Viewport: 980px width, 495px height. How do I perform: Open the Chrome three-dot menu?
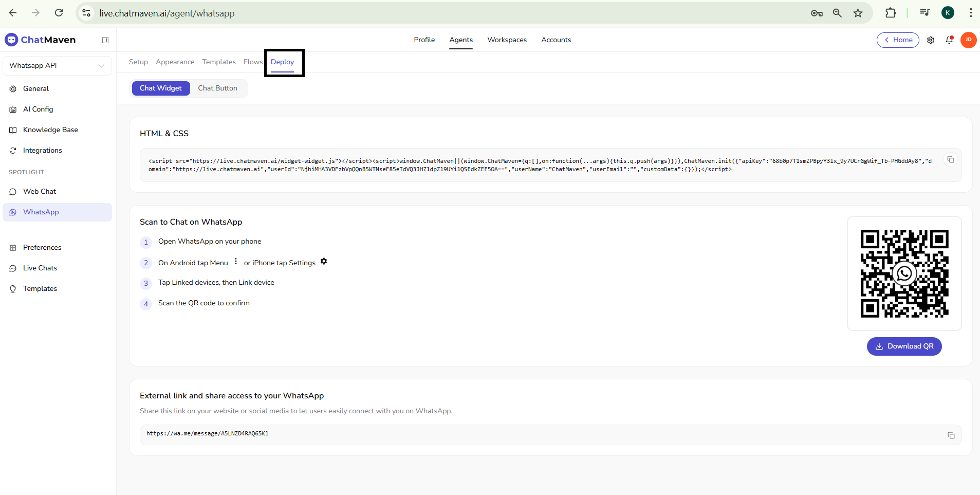970,13
